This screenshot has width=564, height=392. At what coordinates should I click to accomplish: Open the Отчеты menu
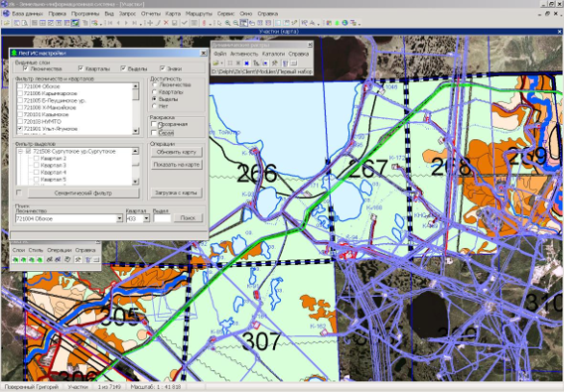tap(150, 13)
